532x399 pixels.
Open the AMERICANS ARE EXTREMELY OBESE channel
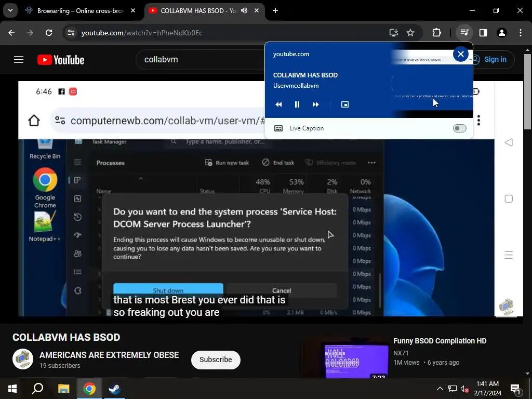click(109, 355)
